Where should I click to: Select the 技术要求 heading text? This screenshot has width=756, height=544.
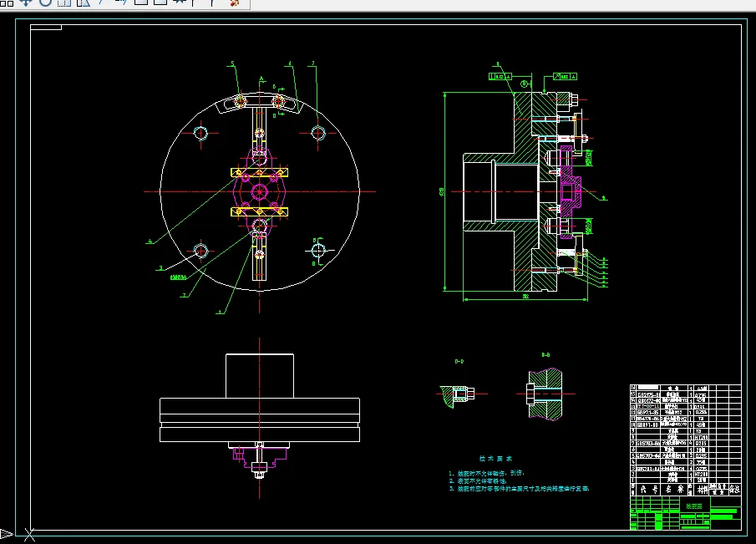click(x=495, y=459)
